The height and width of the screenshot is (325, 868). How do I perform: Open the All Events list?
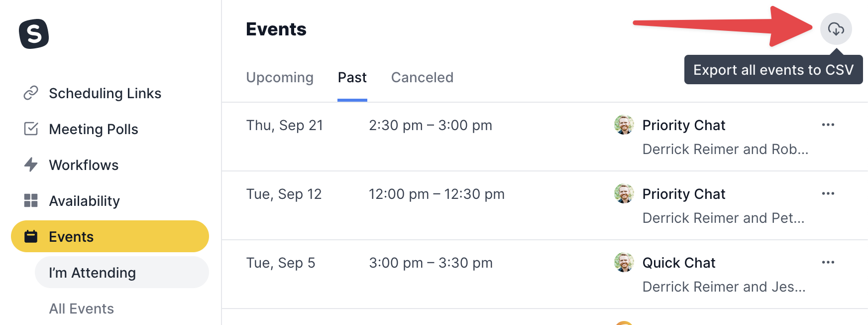click(x=81, y=309)
